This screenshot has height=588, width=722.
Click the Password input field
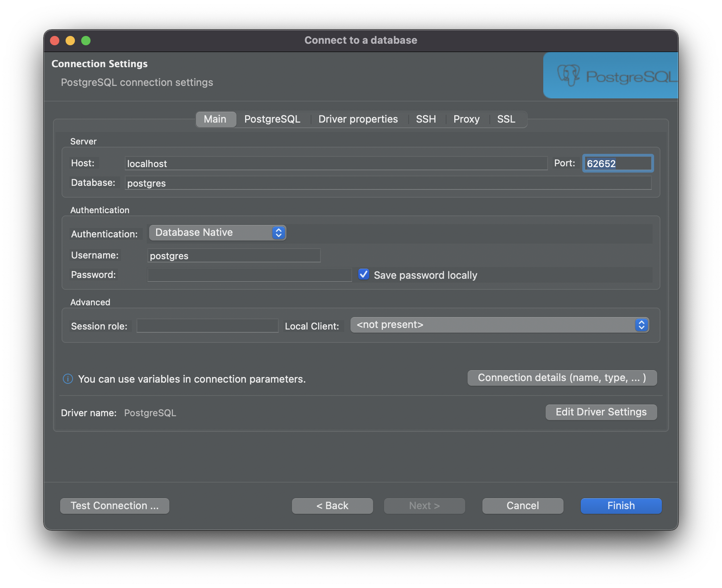coord(249,274)
